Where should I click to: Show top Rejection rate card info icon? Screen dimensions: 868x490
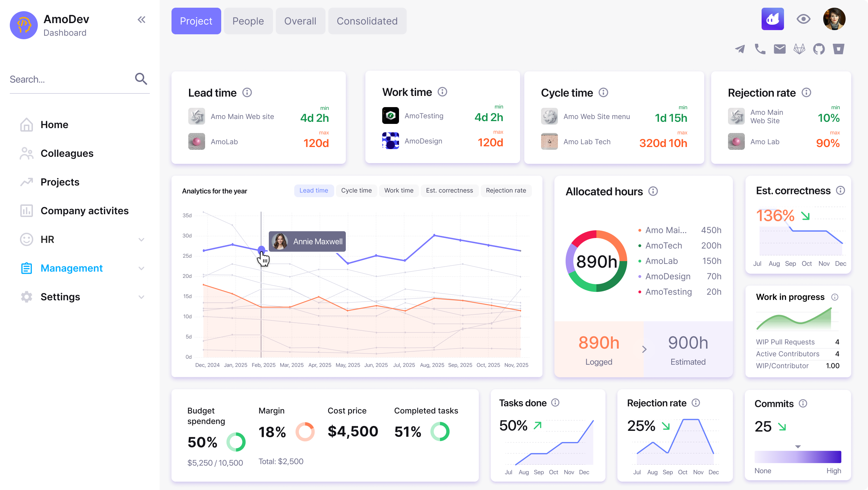click(x=806, y=92)
